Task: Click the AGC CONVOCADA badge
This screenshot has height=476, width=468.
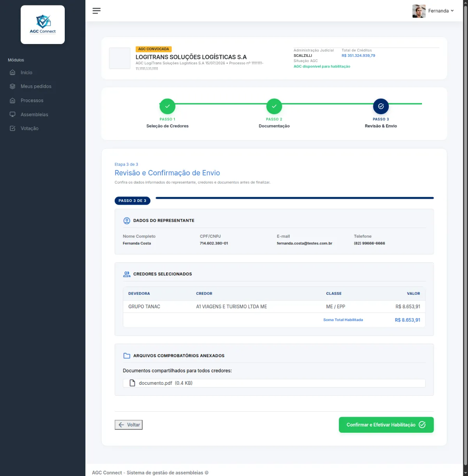Action: point(154,49)
